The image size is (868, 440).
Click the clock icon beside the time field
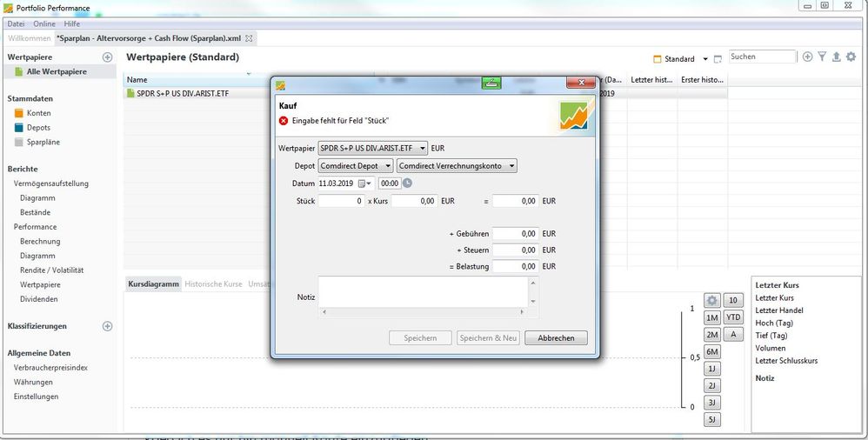tap(407, 183)
